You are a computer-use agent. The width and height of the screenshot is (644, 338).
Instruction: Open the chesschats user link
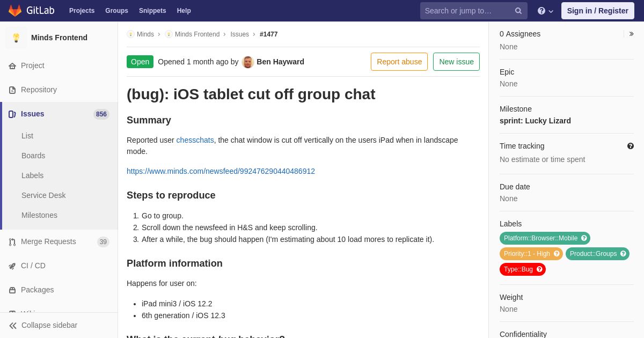[195, 140]
